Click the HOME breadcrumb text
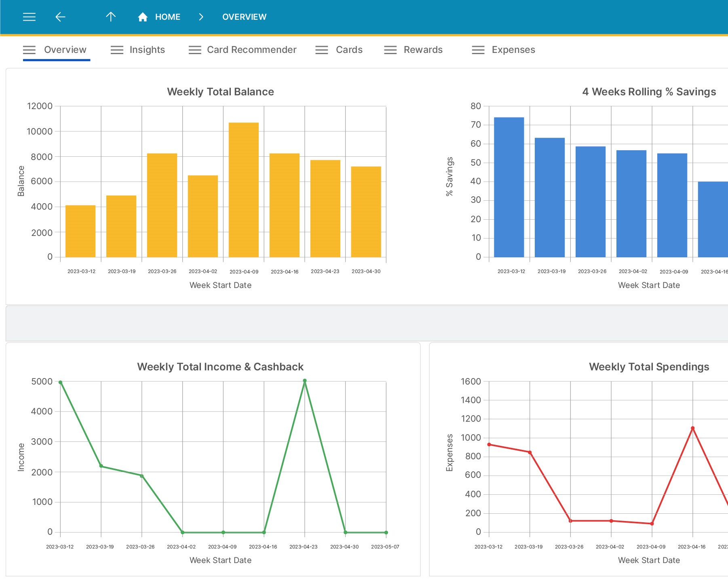The height and width of the screenshot is (582, 728). click(x=168, y=17)
